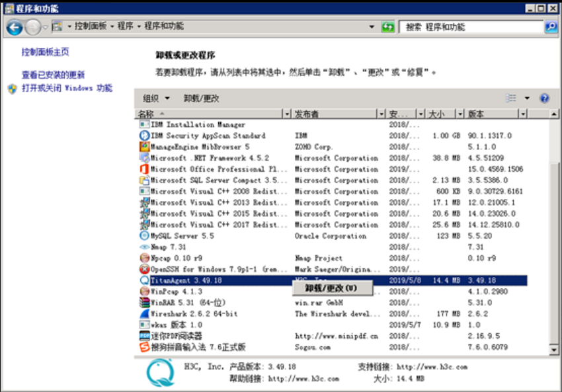Viewport: 562px width, 392px height.
Task: Select the Npcap 0.10 r9 icon
Action: coord(144,258)
